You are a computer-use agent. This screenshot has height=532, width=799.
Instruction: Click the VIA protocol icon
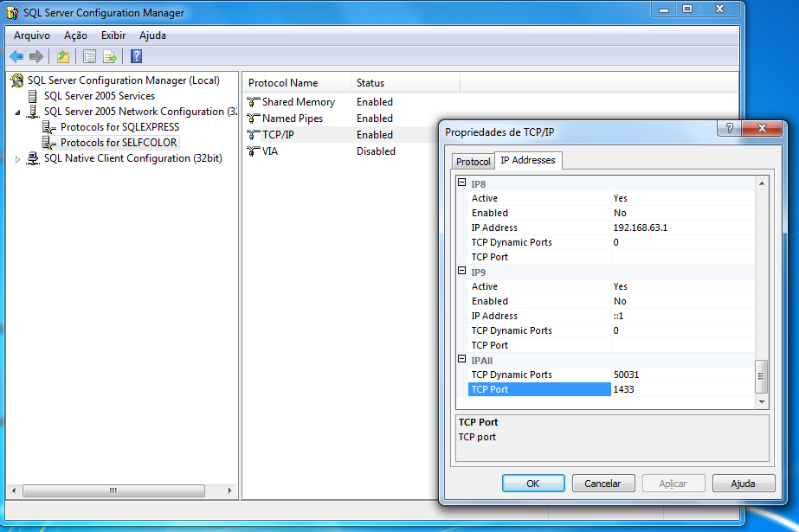point(254,151)
